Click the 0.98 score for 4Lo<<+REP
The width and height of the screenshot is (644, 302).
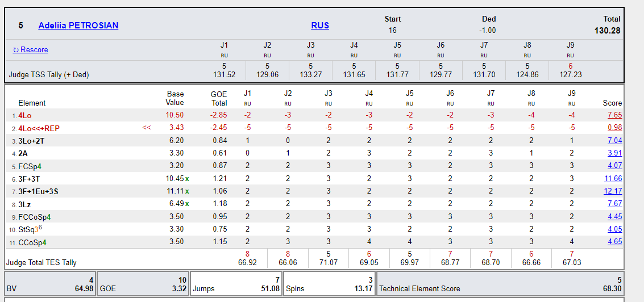click(x=614, y=128)
